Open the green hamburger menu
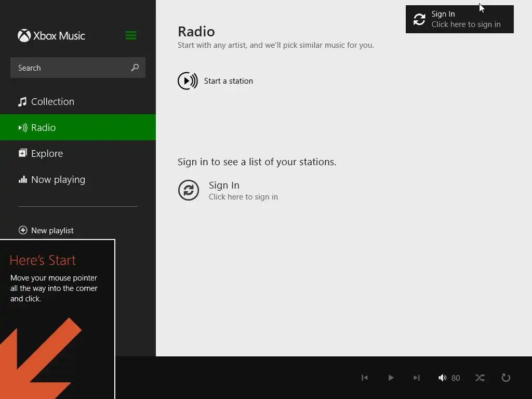 point(131,35)
